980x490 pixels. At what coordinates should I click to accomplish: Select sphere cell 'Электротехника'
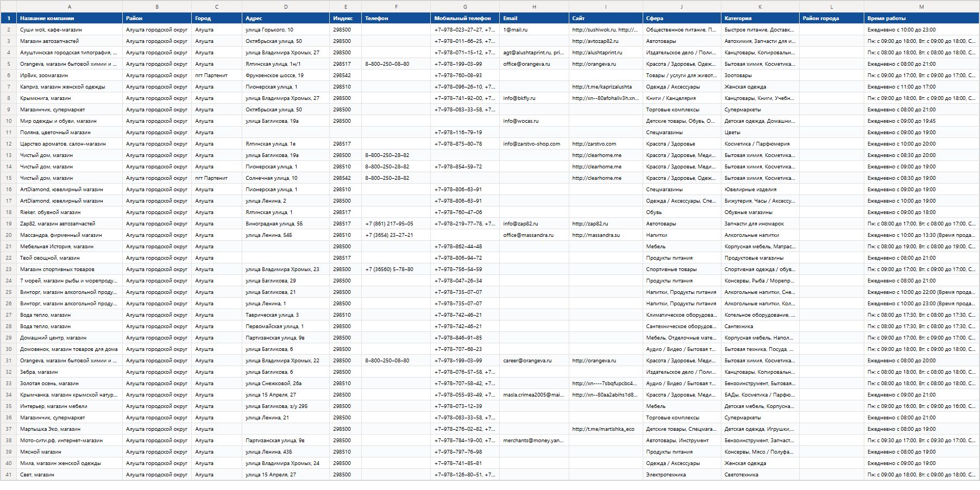pyautogui.click(x=682, y=475)
